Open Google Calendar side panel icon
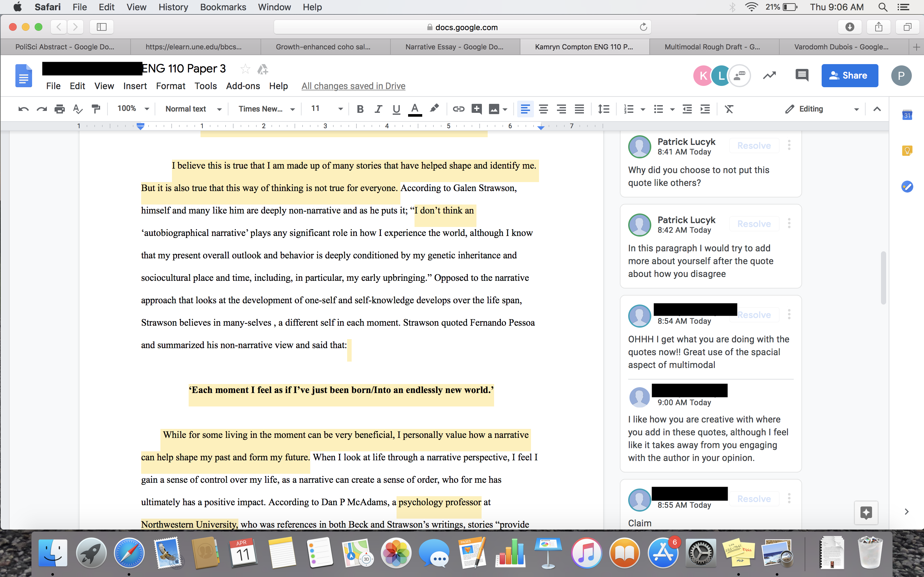This screenshot has height=577, width=924. pos(907,115)
